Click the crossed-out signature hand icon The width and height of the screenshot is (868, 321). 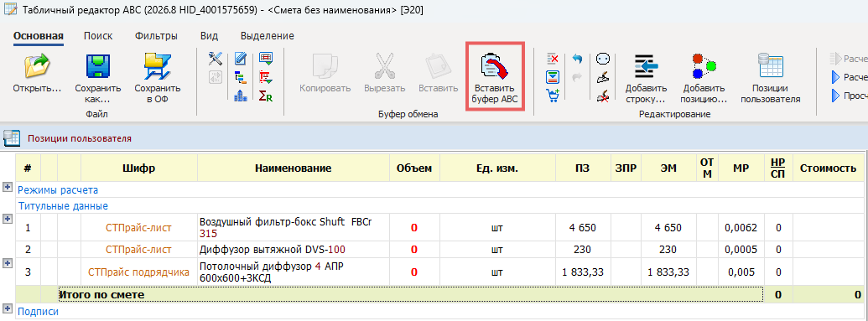(x=603, y=96)
